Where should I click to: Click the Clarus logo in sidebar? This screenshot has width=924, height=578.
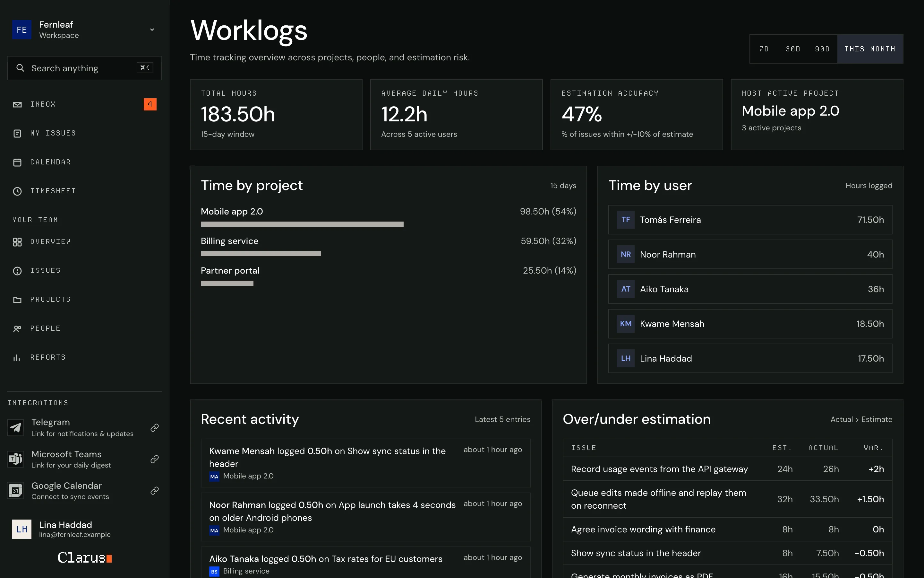84,558
